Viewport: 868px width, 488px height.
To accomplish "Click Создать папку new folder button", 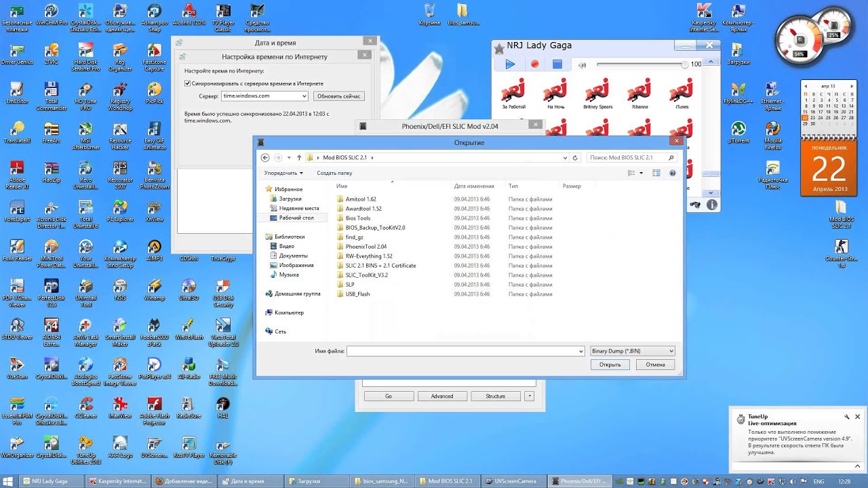I will pos(334,173).
